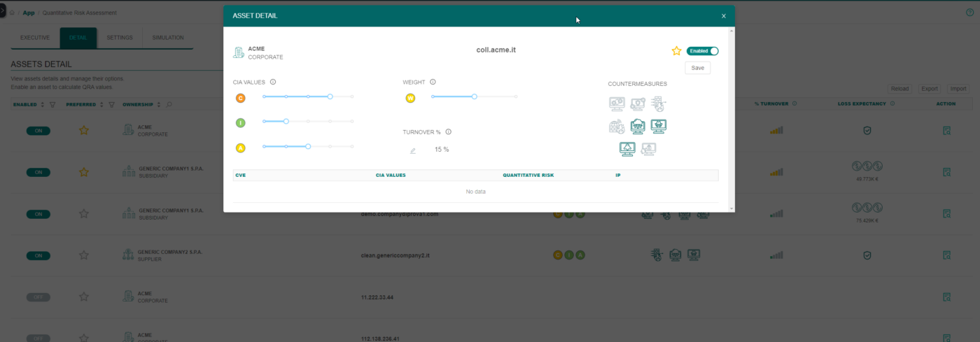Image resolution: width=980 pixels, height=342 pixels.
Task: Click the Integrity (I) slider handle
Action: [x=286, y=122]
